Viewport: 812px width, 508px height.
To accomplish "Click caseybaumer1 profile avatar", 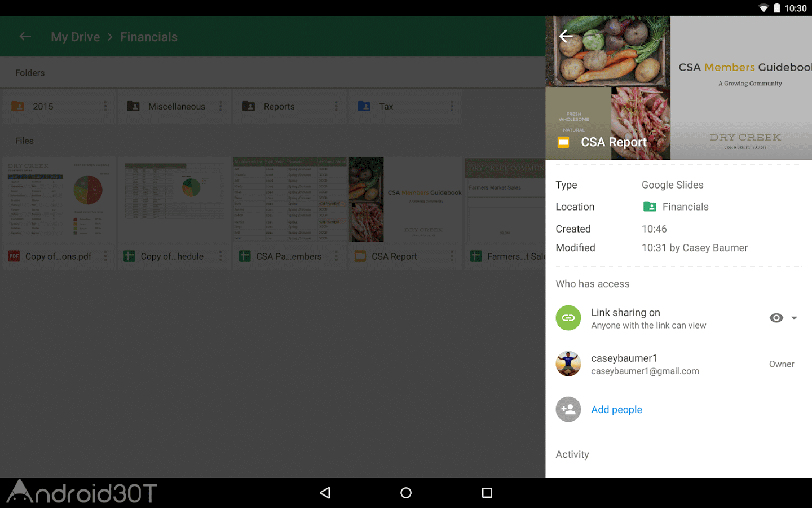I will 568,364.
